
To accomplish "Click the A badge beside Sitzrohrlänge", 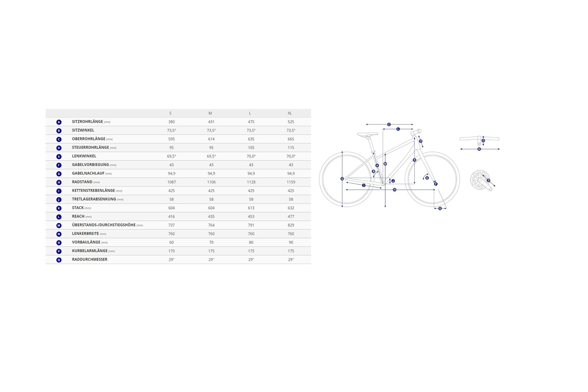I will click(59, 122).
